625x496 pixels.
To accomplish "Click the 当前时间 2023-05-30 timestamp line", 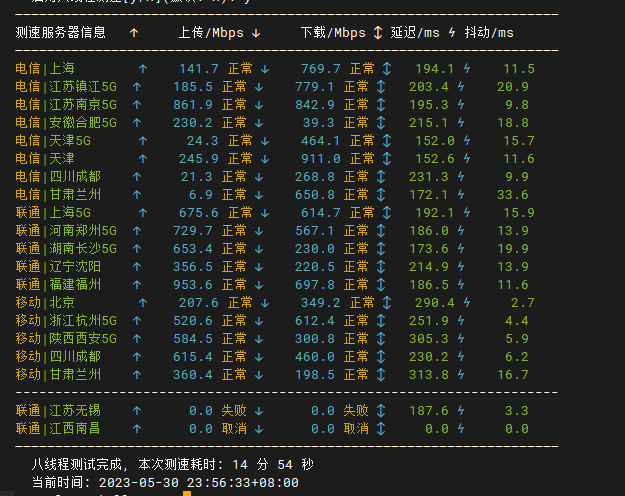I will [165, 482].
